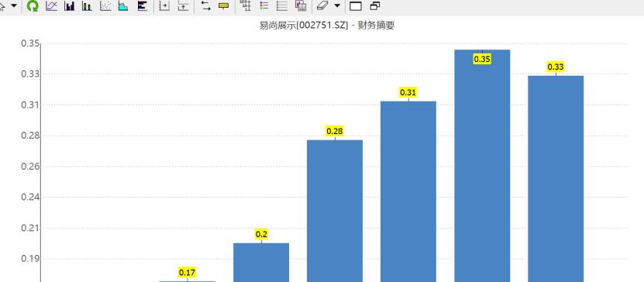Screen dimensions: 644x282
Task: Click the 0.2 data label
Action: 261,235
